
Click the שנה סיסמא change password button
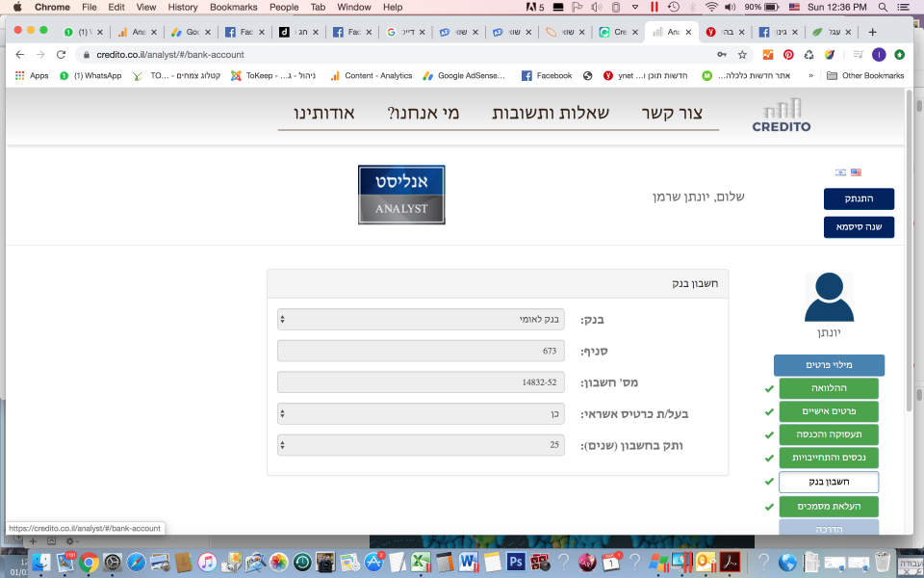coord(859,227)
